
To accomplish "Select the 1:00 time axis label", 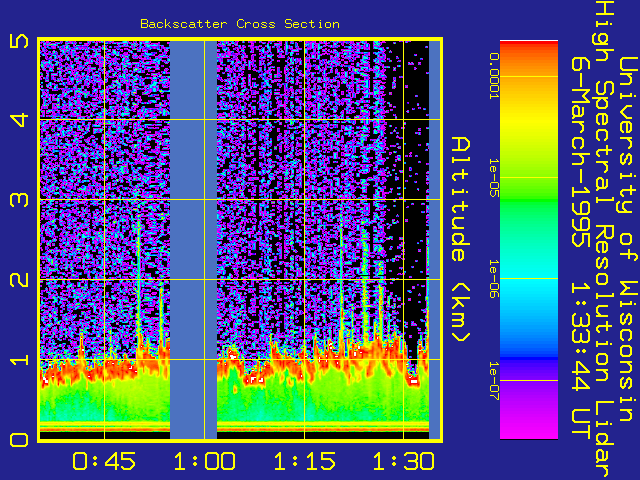I will coord(204,461).
